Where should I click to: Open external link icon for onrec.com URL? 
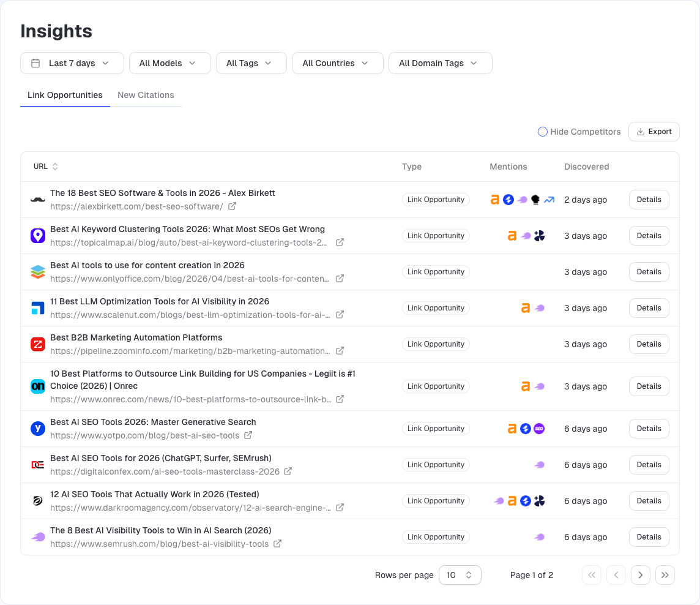[x=340, y=399]
